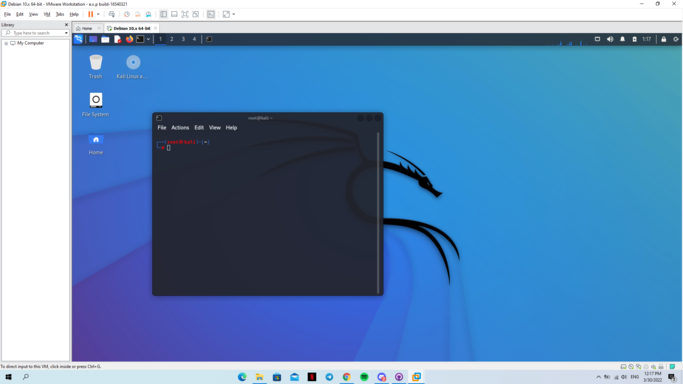Enter full screen mode
Image resolution: width=683 pixels, height=384 pixels.
click(x=185, y=14)
